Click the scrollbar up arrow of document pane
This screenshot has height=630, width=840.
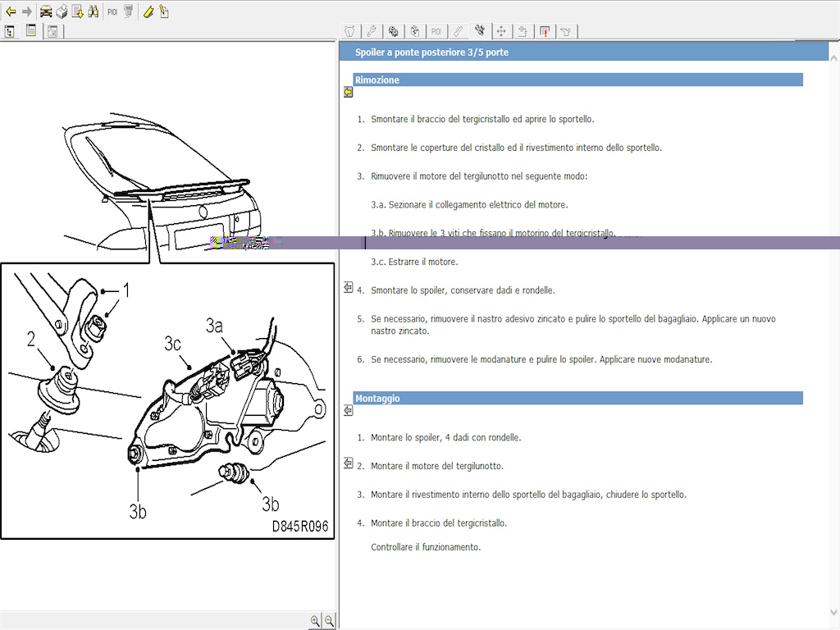(x=833, y=57)
